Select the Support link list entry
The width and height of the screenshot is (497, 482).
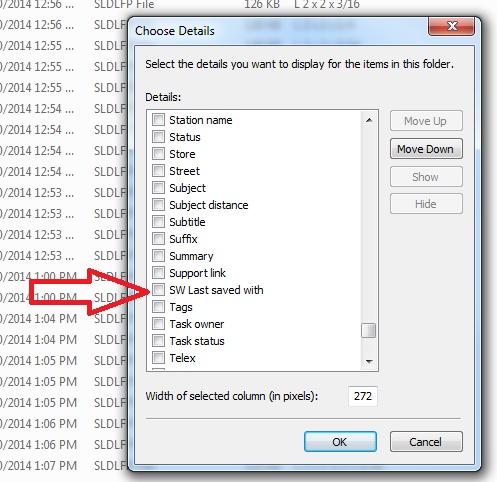click(x=197, y=273)
